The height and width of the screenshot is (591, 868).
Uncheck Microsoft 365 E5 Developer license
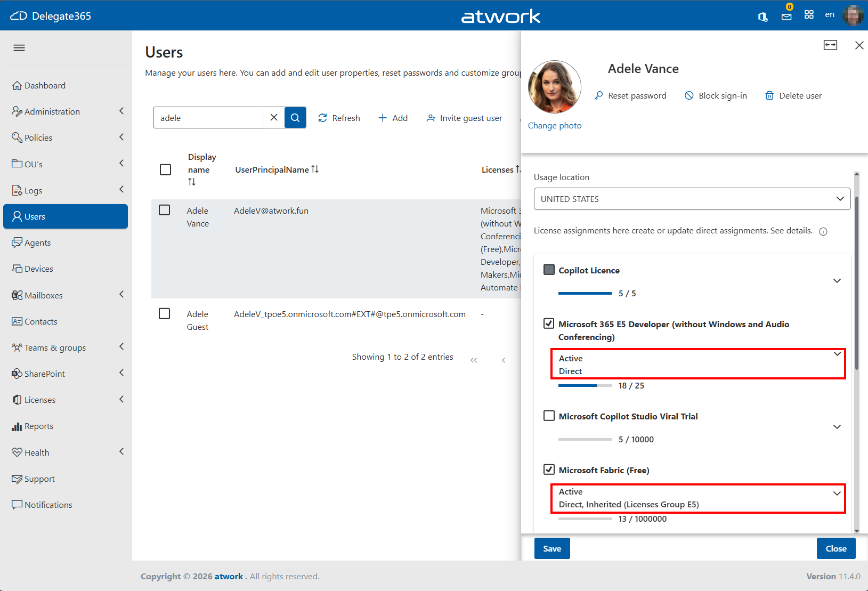point(549,323)
